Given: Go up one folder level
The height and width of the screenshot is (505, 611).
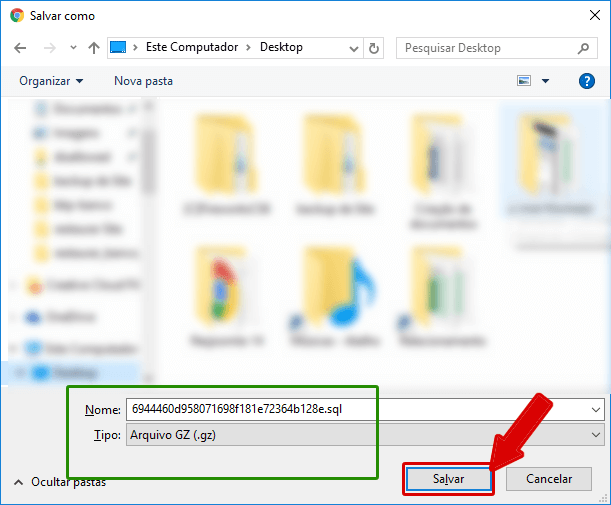Looking at the screenshot, I should click(94, 48).
